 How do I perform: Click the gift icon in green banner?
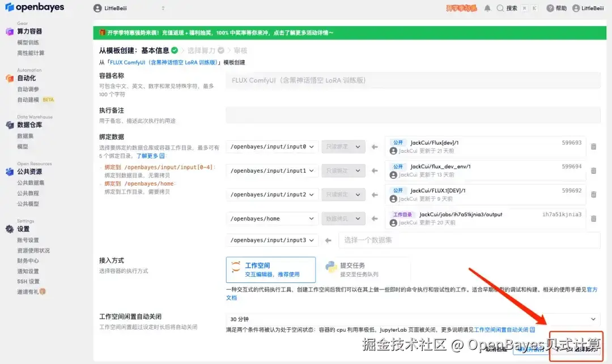click(102, 33)
